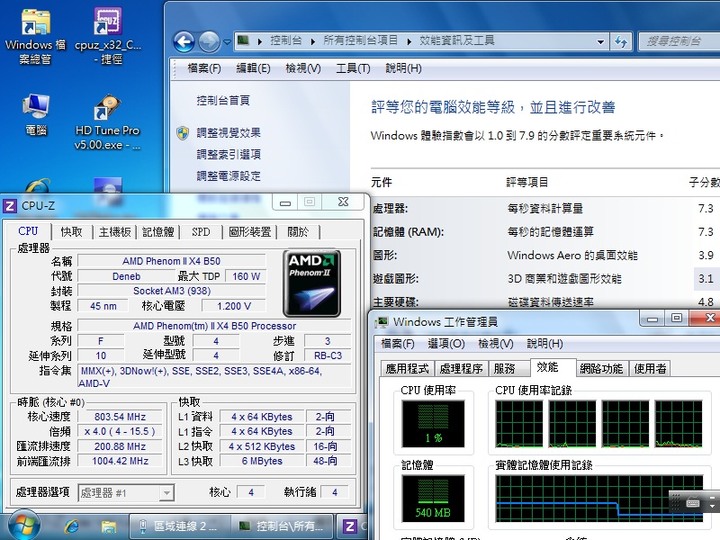Switch to 控制台\所有 taskbar button
Image resolution: width=720 pixels, height=540 pixels.
(281, 526)
